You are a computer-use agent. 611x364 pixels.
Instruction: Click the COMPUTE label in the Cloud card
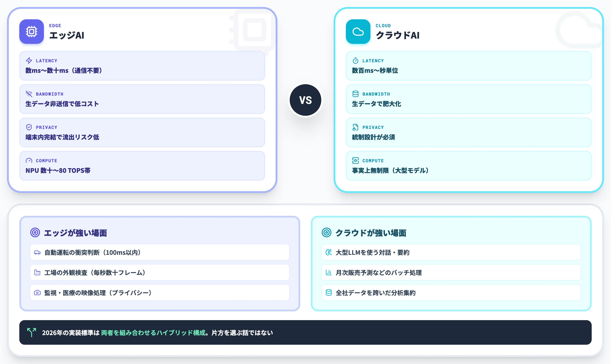pyautogui.click(x=373, y=161)
